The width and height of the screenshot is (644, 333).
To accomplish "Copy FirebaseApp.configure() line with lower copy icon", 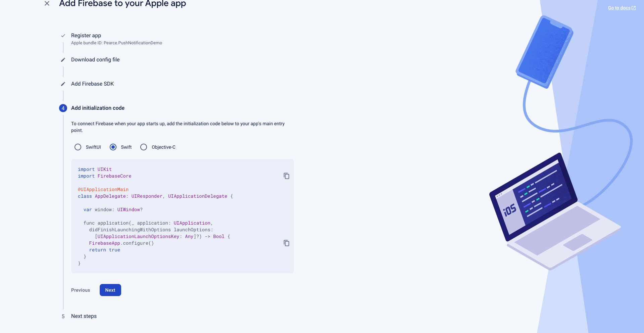I will (286, 243).
